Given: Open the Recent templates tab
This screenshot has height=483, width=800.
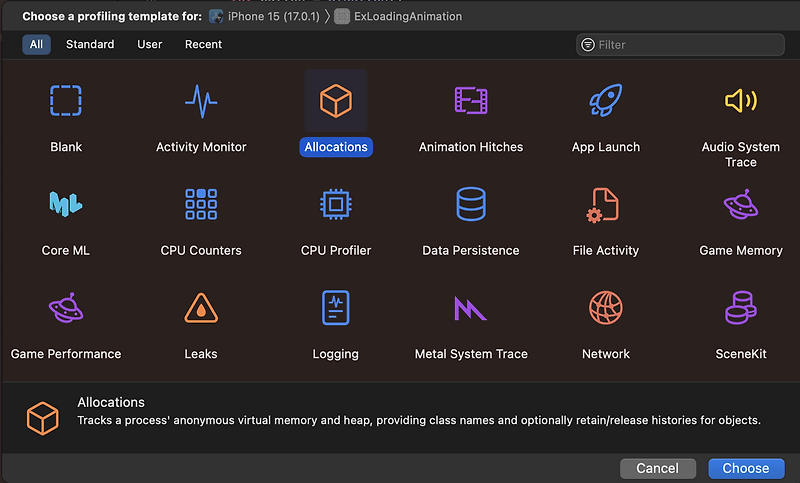Looking at the screenshot, I should click(203, 45).
